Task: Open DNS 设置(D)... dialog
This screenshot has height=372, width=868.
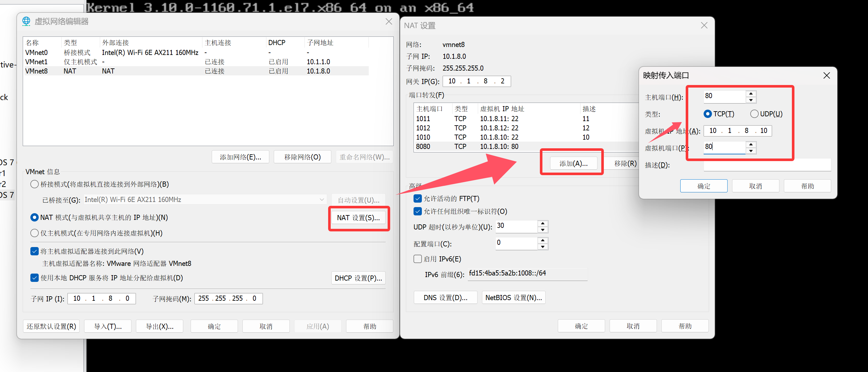Action: [x=445, y=298]
